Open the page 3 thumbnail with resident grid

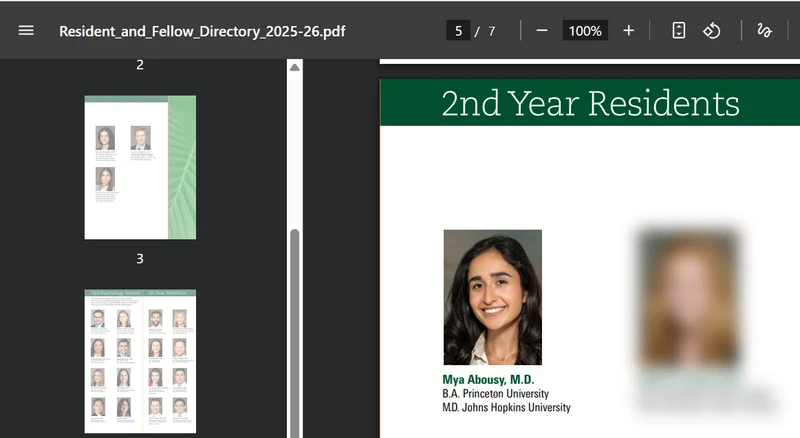pyautogui.click(x=140, y=361)
